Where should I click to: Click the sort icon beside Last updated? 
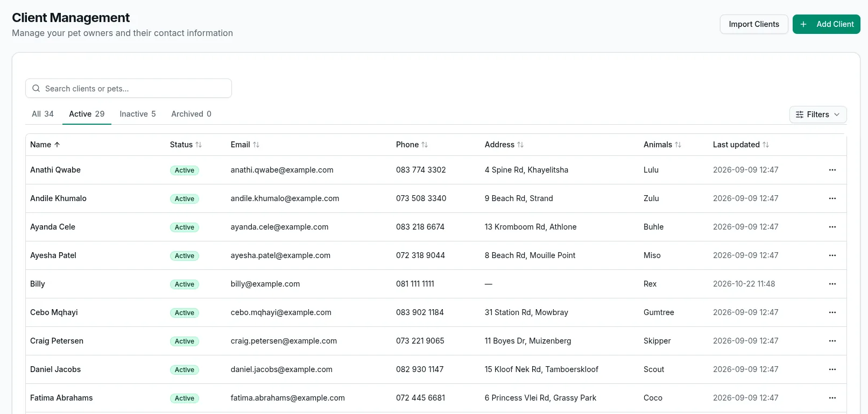766,145
